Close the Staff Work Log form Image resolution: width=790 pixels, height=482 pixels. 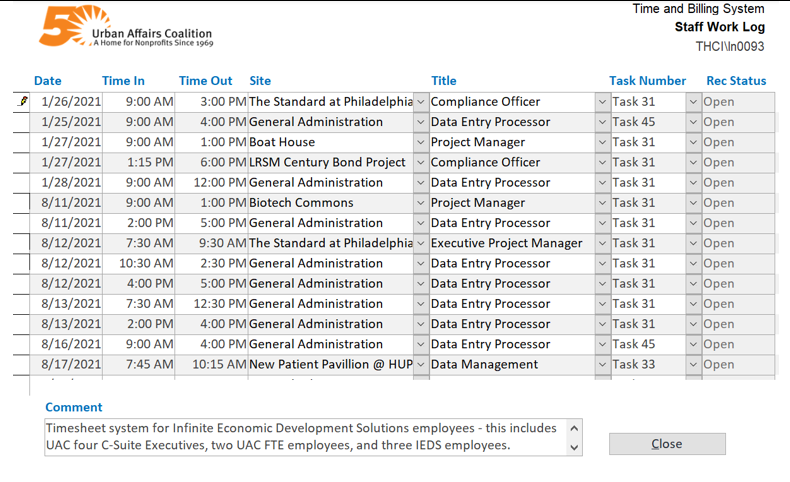pos(667,444)
